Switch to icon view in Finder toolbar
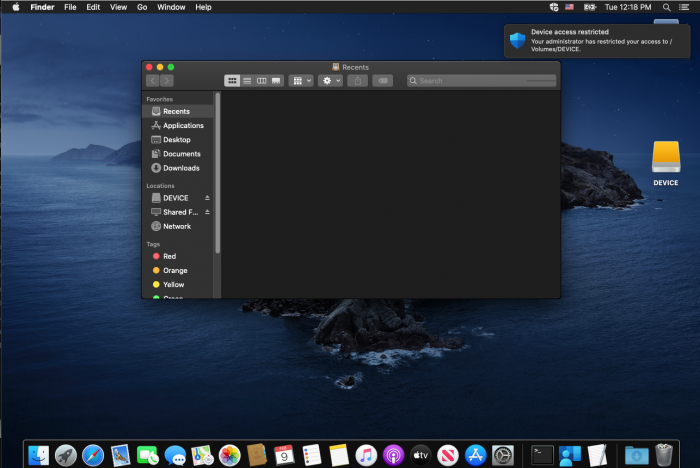 232,80
